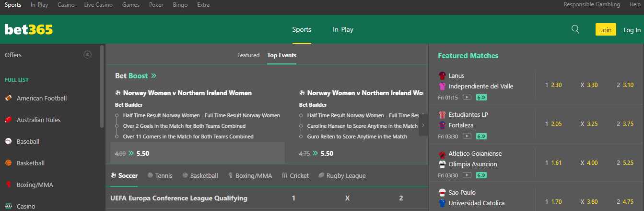Click the search magnifier icon
The width and height of the screenshot is (644, 211).
pos(575,29)
